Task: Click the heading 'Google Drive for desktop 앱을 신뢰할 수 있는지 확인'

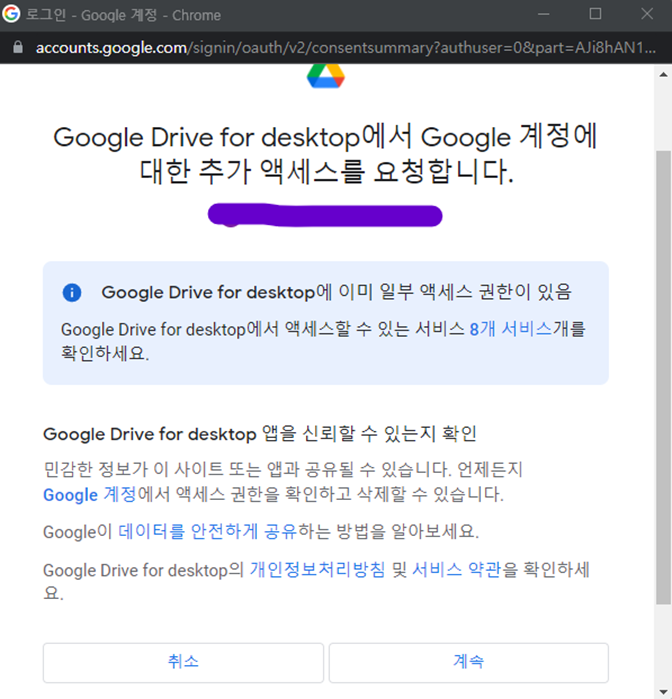Action: [x=260, y=434]
